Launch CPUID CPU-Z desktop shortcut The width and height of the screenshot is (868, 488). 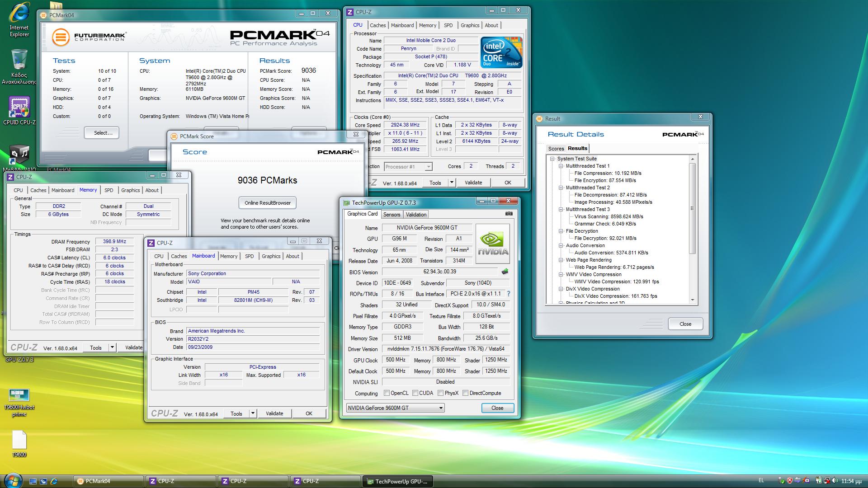point(19,111)
